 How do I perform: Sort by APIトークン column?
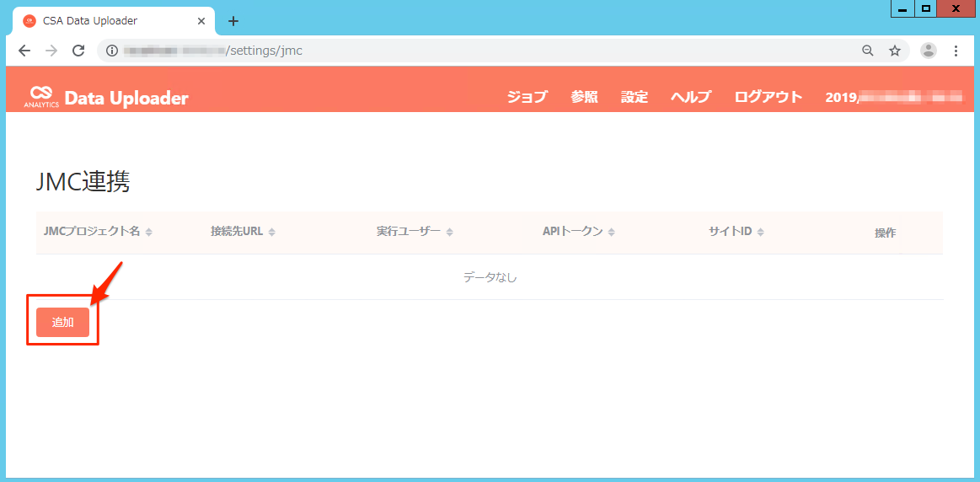(x=579, y=232)
